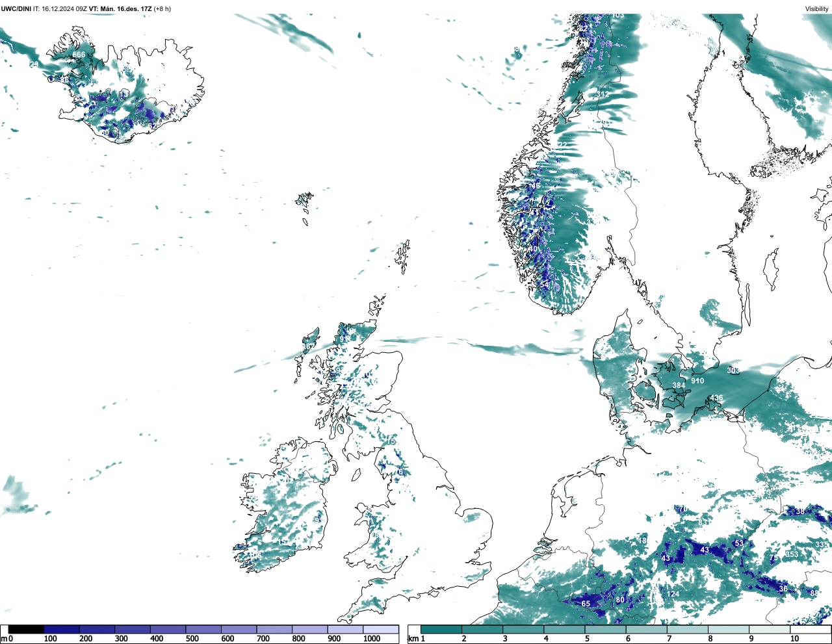Image resolution: width=832 pixels, height=644 pixels.
Task: Select the black 0–100 m legend swatch
Action: coord(26,629)
